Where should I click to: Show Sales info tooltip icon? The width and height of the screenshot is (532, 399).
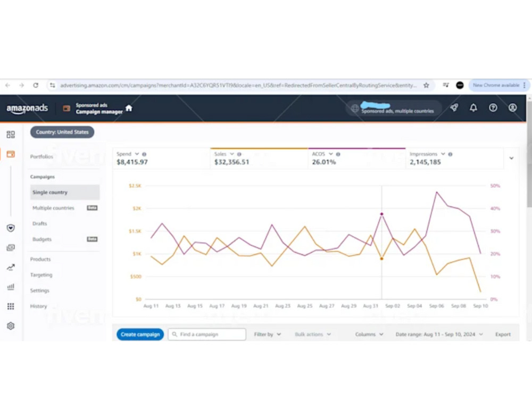(x=239, y=154)
